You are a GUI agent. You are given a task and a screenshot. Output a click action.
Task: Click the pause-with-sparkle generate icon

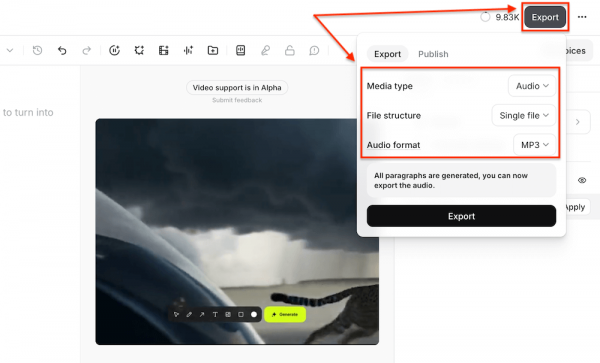(114, 50)
